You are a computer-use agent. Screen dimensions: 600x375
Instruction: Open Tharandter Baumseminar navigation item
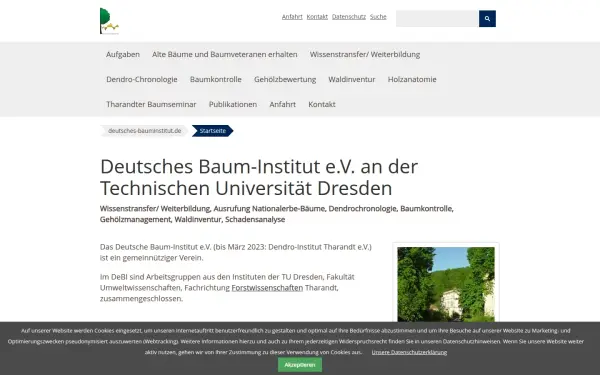(x=151, y=104)
